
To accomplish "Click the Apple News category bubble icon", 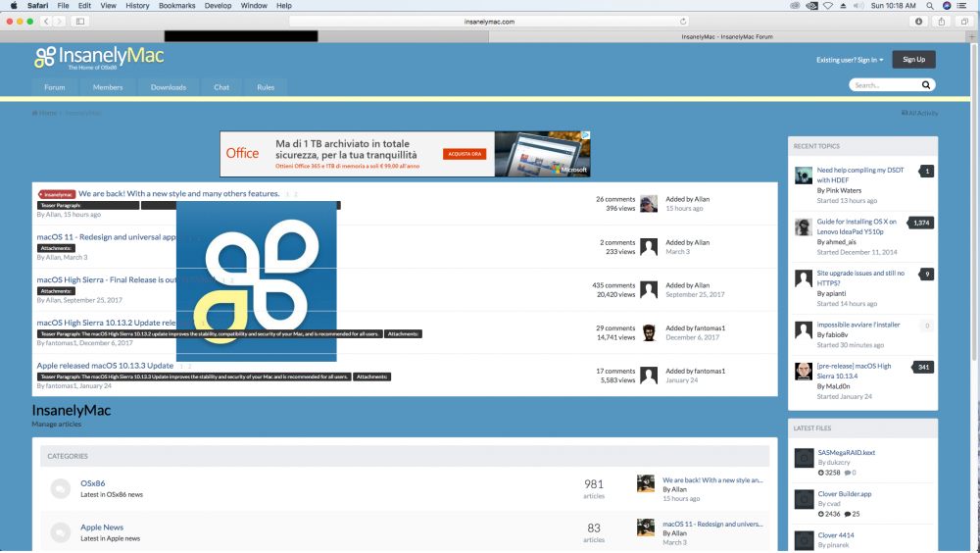I will (x=60, y=532).
